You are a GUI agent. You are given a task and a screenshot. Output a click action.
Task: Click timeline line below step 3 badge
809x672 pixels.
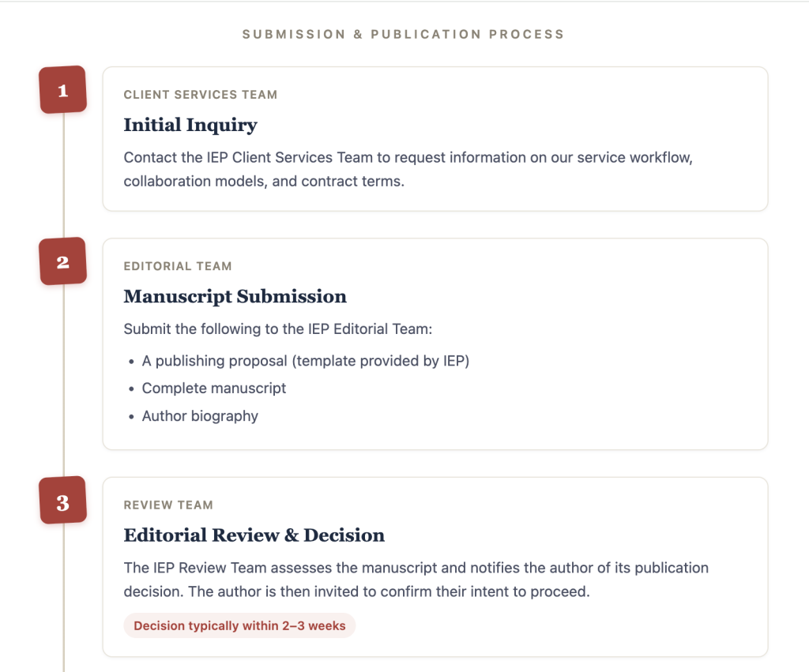click(x=63, y=599)
